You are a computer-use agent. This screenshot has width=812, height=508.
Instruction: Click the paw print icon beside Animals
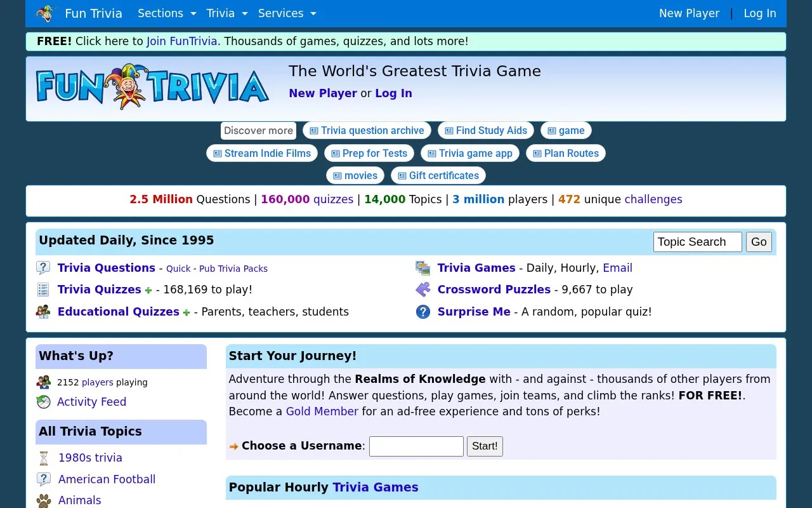coord(43,500)
